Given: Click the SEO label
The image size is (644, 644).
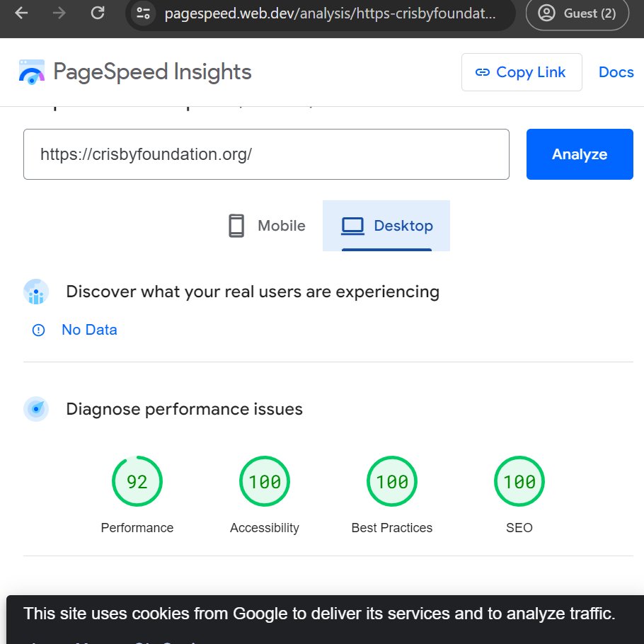Looking at the screenshot, I should click(519, 528).
